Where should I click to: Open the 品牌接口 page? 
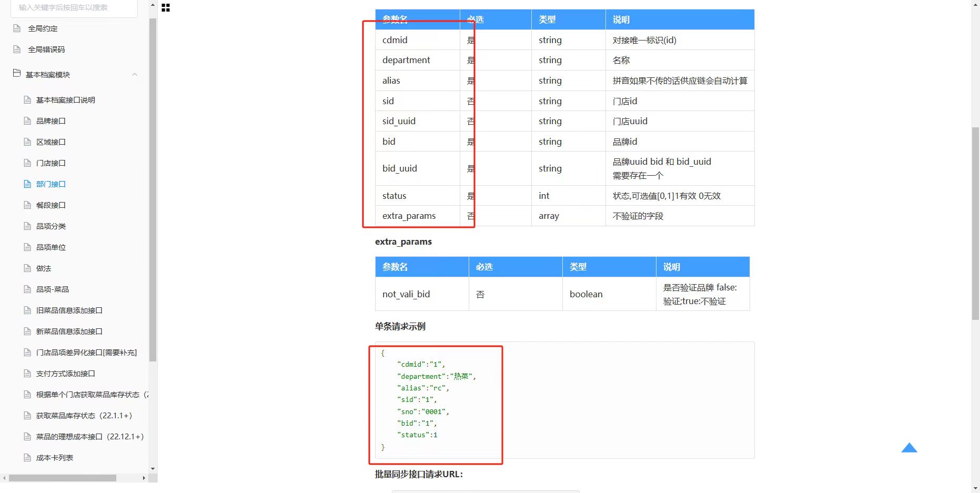pyautogui.click(x=51, y=121)
